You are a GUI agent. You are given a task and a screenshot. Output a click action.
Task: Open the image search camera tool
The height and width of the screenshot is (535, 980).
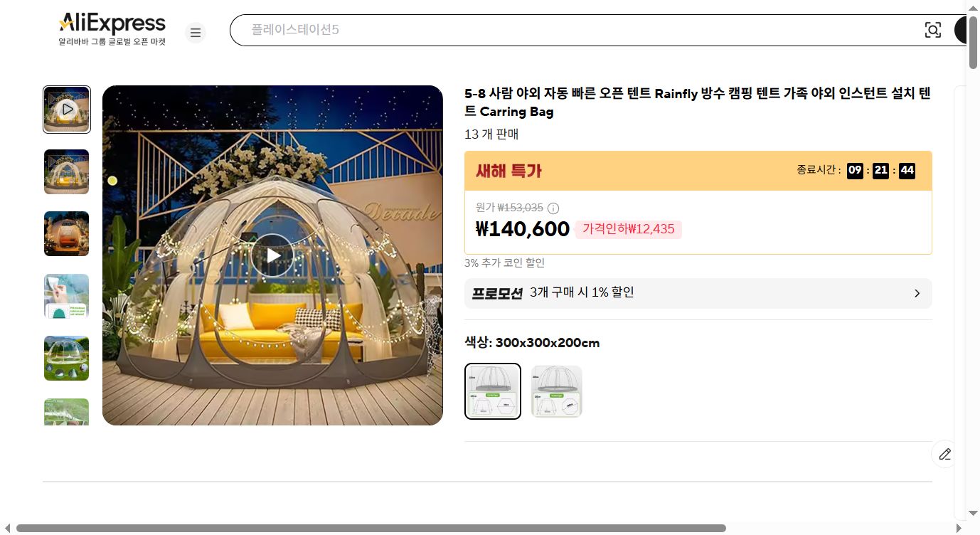coord(932,30)
